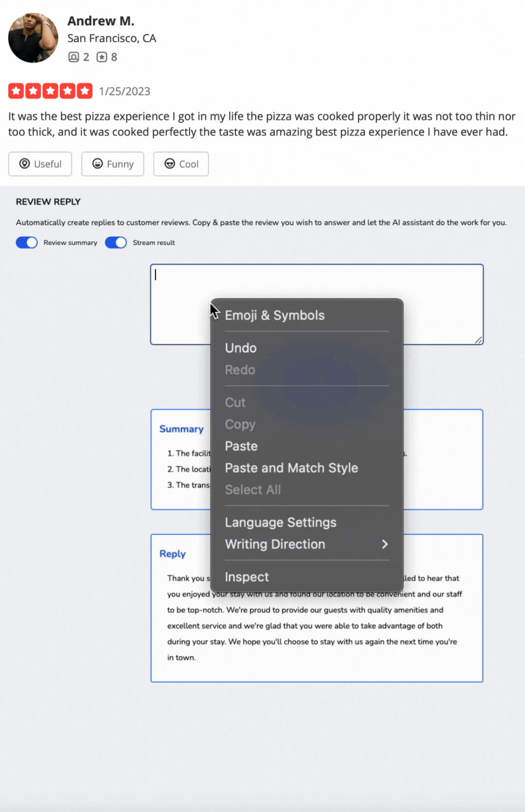Open Andrew M. reviewer name

(101, 21)
